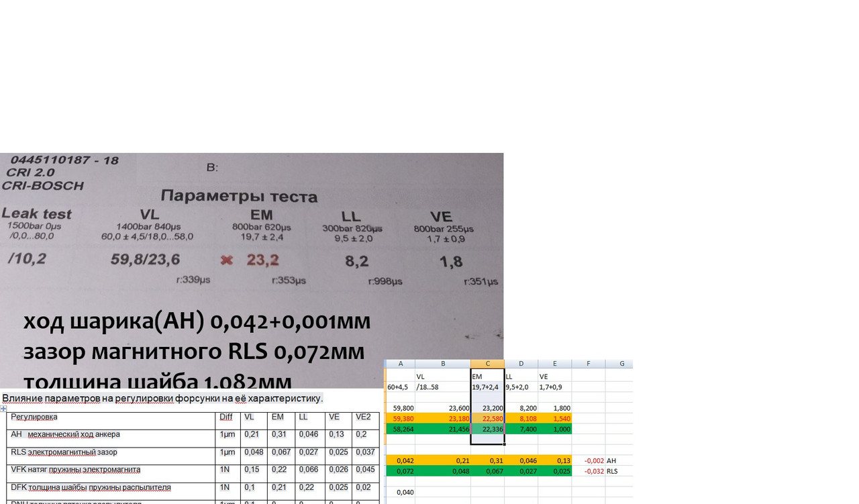Click the fill handle of the selected range
This screenshot has width=859, height=504.
(x=504, y=444)
